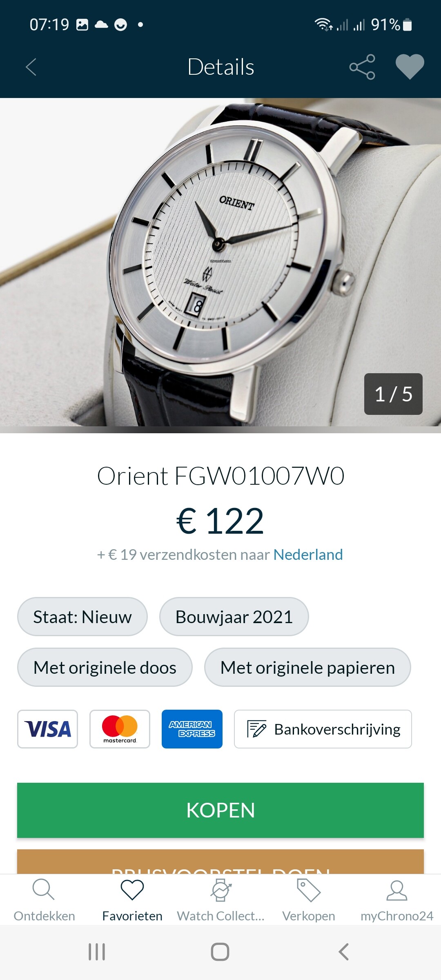
Task: Choose Bankoverschrijving payment method
Action: click(323, 729)
